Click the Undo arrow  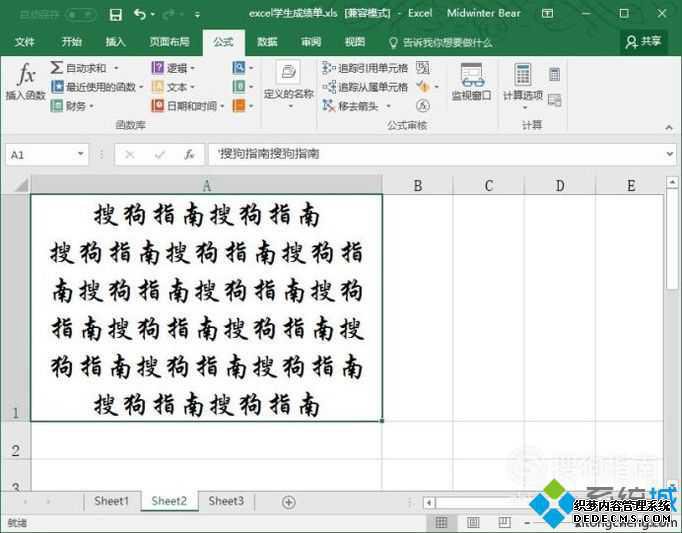pyautogui.click(x=140, y=14)
